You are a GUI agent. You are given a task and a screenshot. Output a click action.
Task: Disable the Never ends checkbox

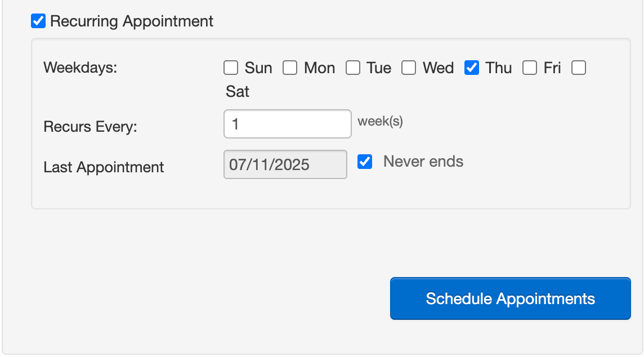365,162
